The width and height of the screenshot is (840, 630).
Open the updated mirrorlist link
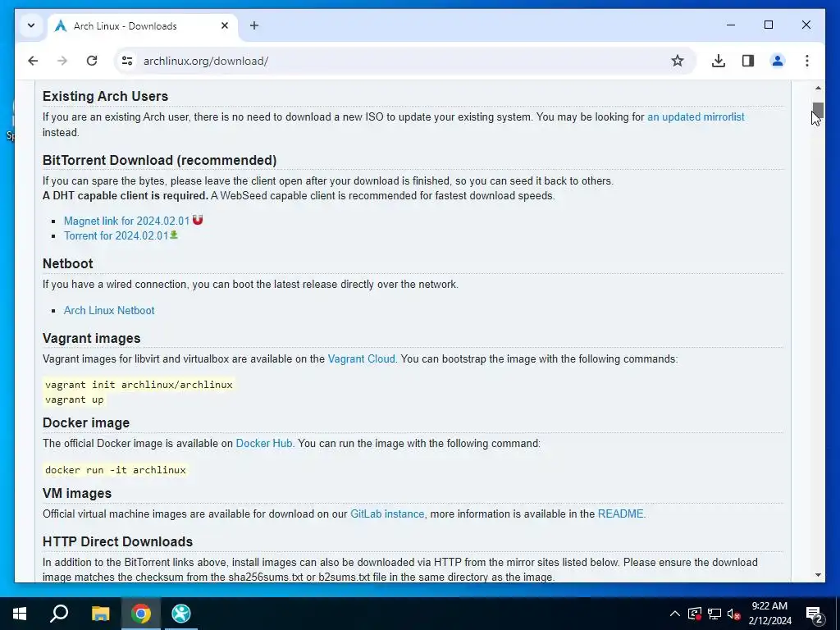pos(696,116)
